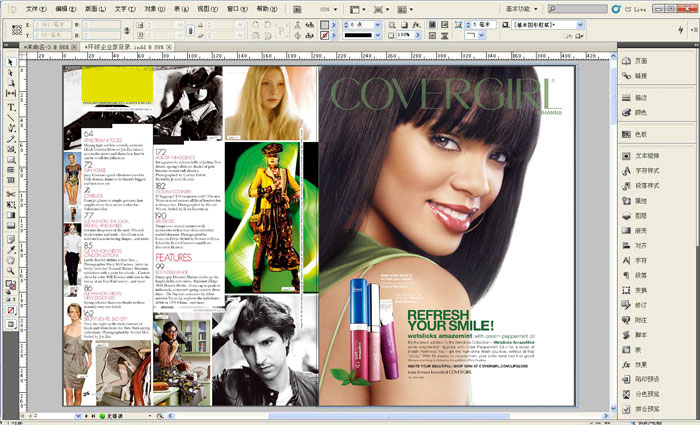
Task: Select the Pencil tool
Action: click(x=10, y=139)
